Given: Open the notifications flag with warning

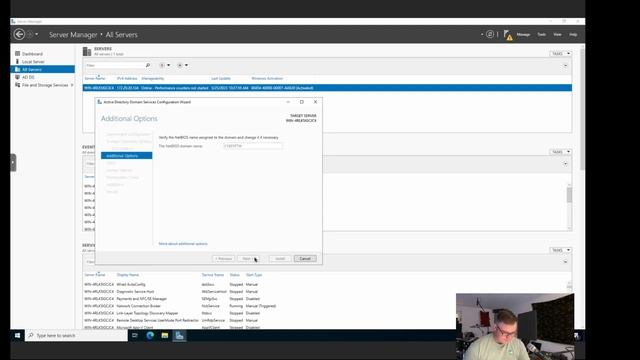Looking at the screenshot, I should [508, 35].
